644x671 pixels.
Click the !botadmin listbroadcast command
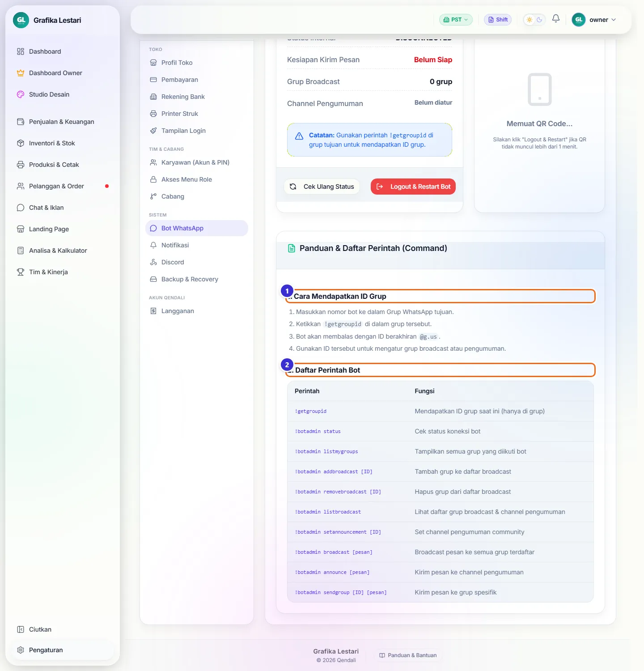328,512
